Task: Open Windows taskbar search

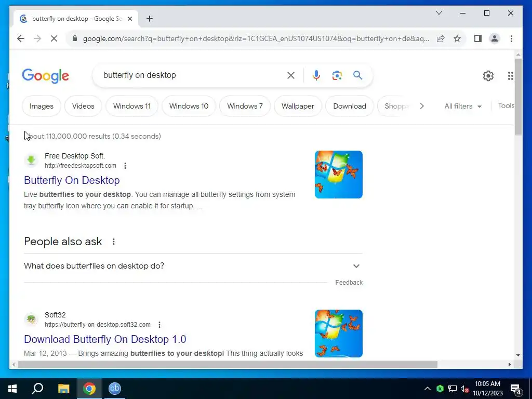Action: (x=37, y=389)
